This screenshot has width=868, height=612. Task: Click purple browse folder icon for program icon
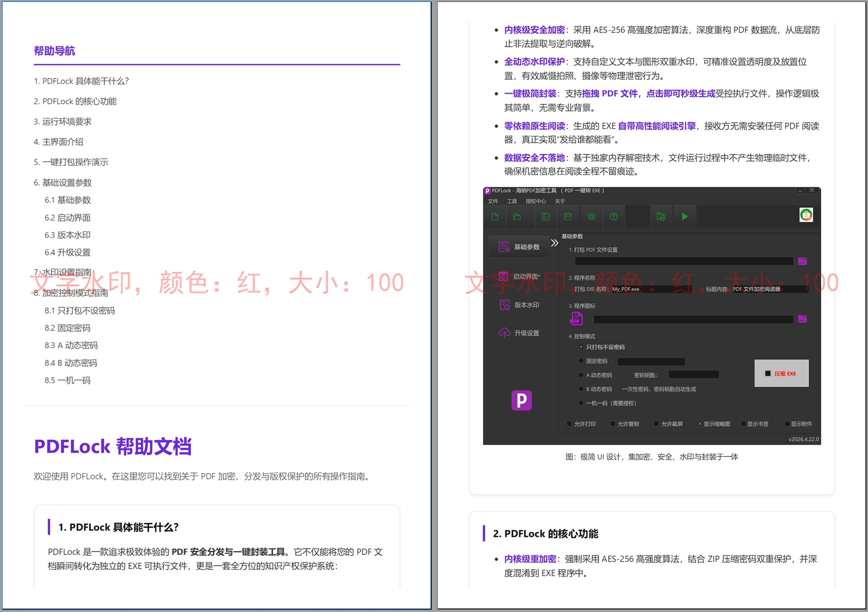pyautogui.click(x=802, y=319)
